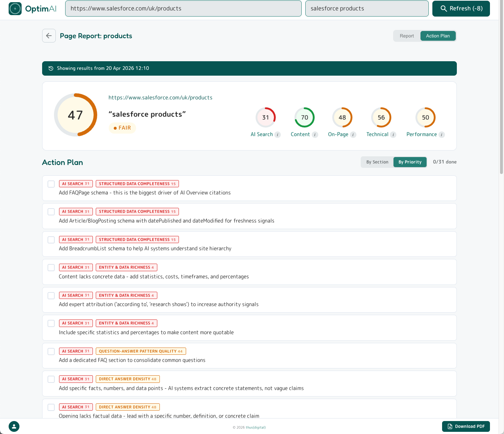
Task: Click the Performance score 50 gauge
Action: tap(426, 117)
